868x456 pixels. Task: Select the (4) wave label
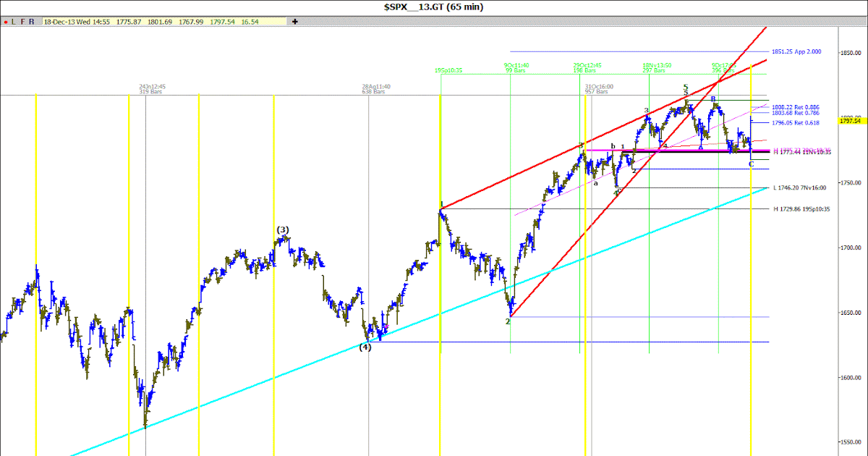tap(365, 347)
